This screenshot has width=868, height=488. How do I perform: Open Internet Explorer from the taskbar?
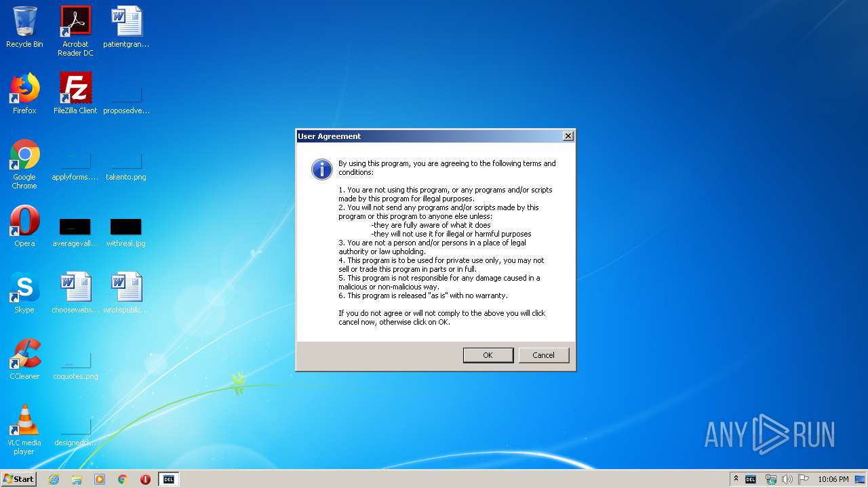coord(54,479)
